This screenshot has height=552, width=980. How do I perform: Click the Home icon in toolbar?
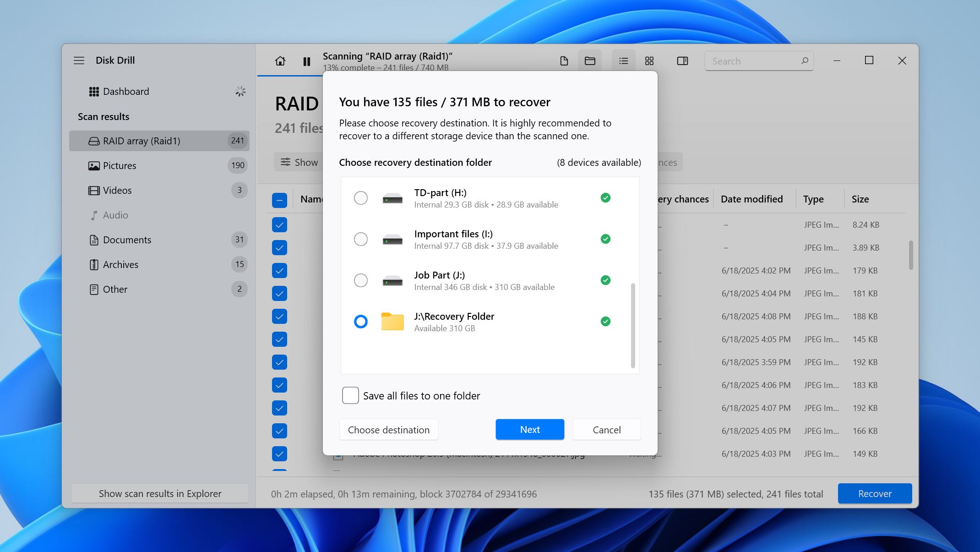(280, 61)
